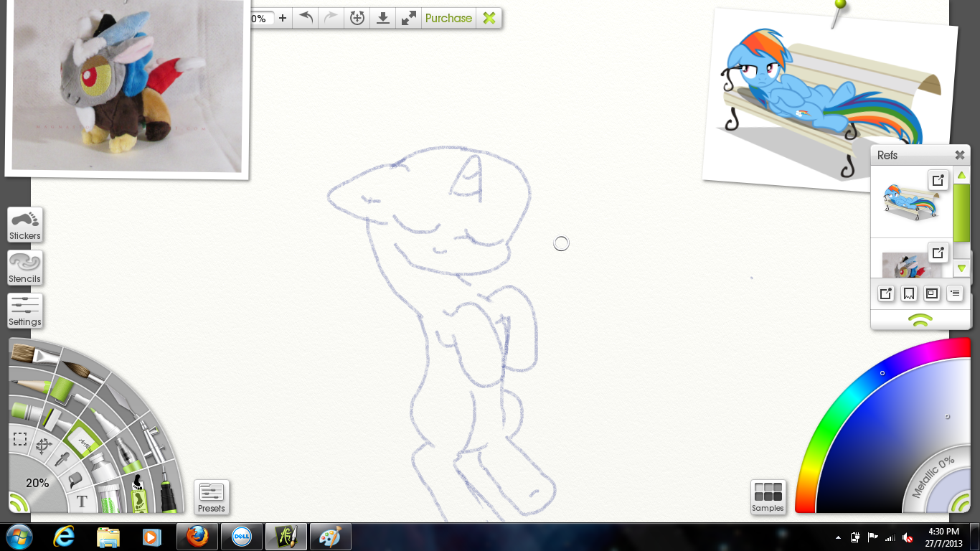Viewport: 980px width, 551px height.
Task: Click the pin icon on Discord plush reference
Action: tap(938, 253)
